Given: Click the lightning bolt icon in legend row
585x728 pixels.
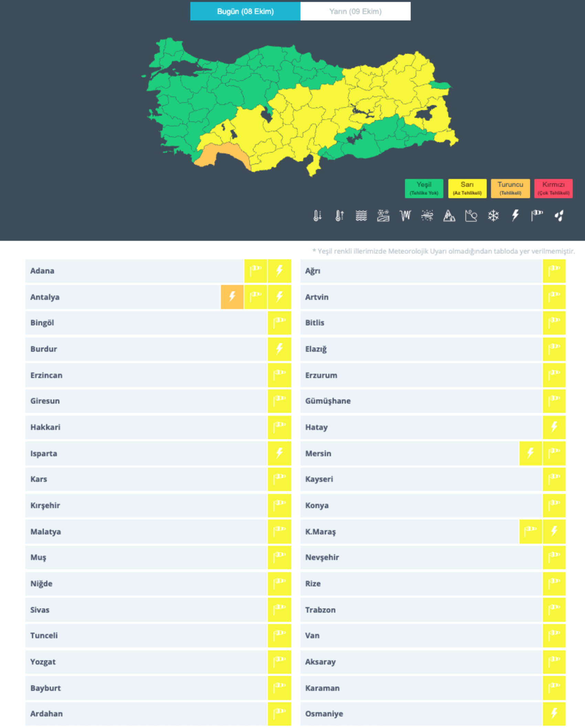Looking at the screenshot, I should point(515,216).
